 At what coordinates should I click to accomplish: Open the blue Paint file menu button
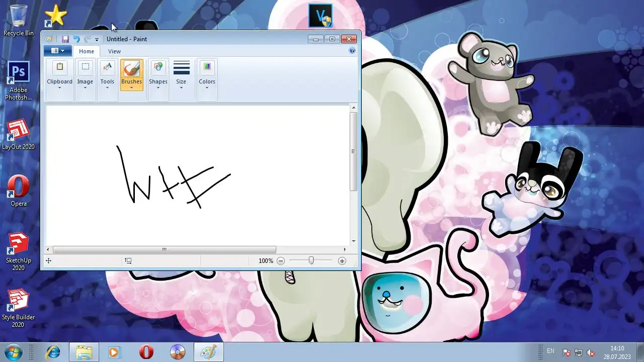pyautogui.click(x=57, y=51)
